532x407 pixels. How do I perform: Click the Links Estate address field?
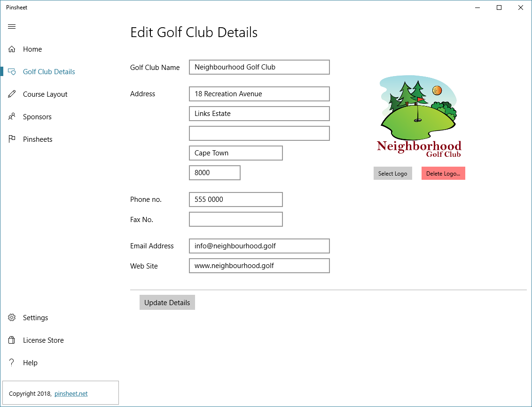259,114
